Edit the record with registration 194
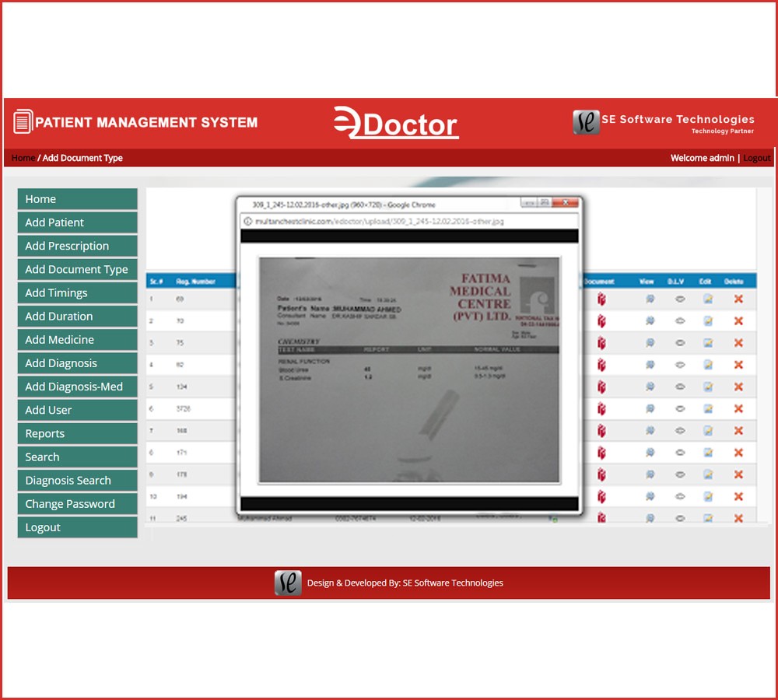The height and width of the screenshot is (700, 778). point(708,496)
